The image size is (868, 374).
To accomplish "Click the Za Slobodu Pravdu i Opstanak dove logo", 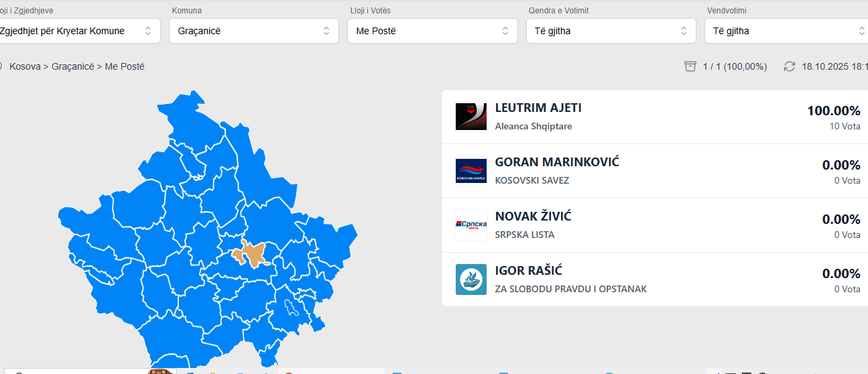I will click(x=471, y=279).
